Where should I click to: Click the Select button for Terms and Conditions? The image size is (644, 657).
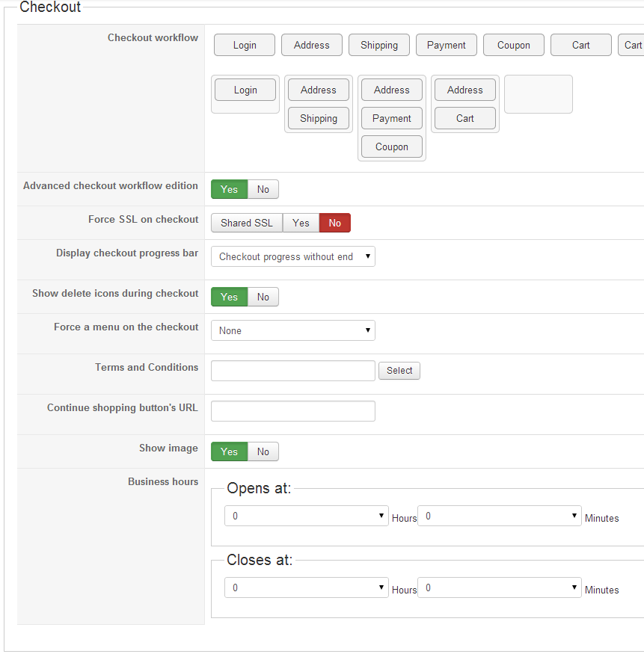(x=399, y=371)
